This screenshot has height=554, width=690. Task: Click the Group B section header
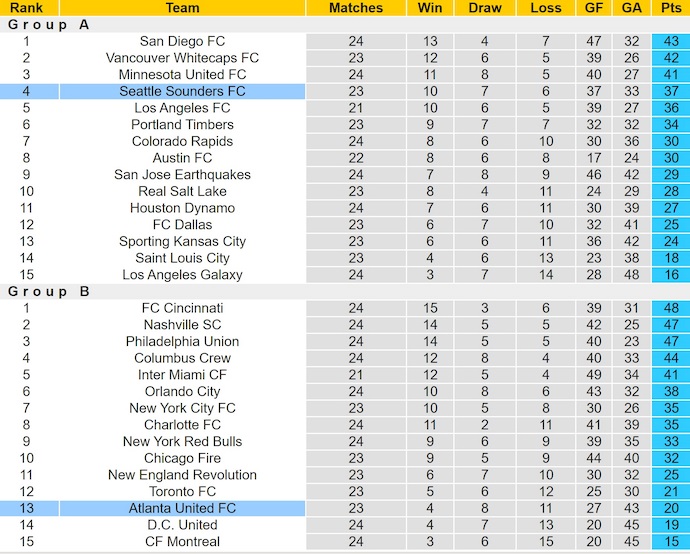point(50,291)
